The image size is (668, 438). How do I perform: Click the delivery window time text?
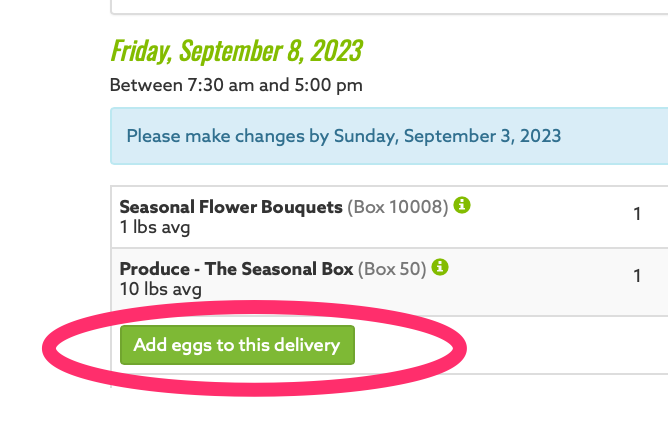236,85
